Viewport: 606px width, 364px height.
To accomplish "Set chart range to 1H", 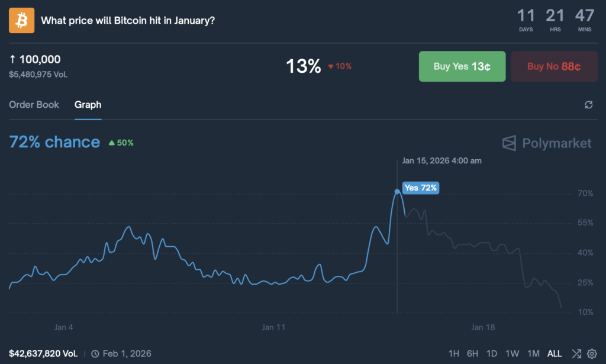I will [x=453, y=354].
